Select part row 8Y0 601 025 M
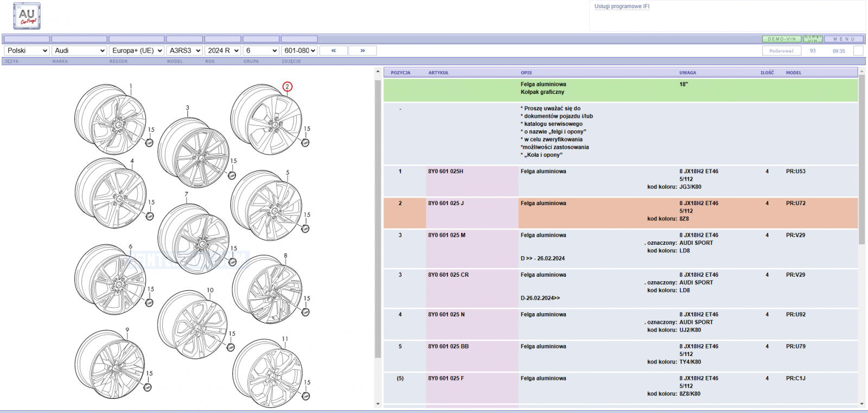This screenshot has width=868, height=413. (621, 249)
